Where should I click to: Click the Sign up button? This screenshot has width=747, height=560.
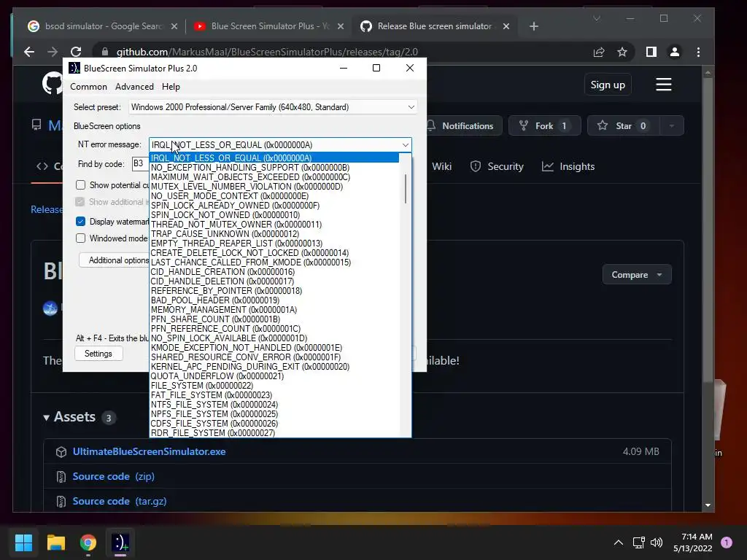pyautogui.click(x=608, y=85)
